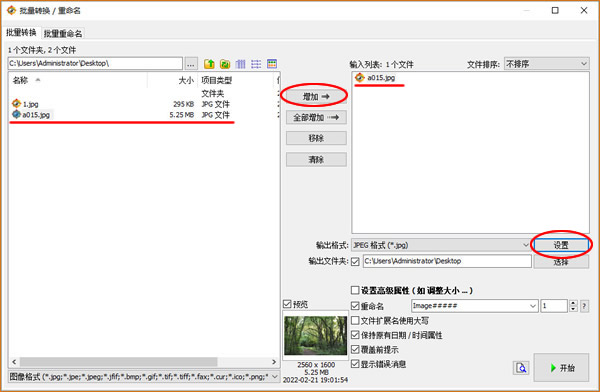This screenshot has height=392, width=600.
Task: Switch to details view icon
Action: (272, 64)
